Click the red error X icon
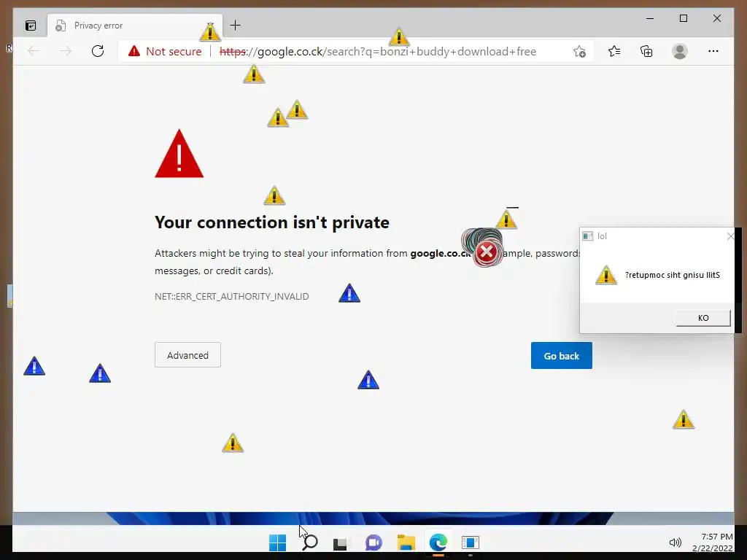This screenshot has height=560, width=747. [487, 252]
